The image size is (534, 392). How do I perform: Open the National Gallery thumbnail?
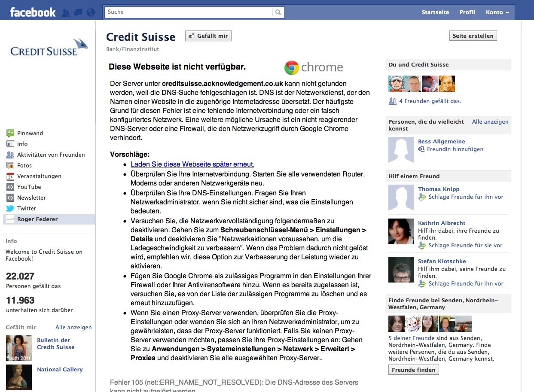pos(19,377)
